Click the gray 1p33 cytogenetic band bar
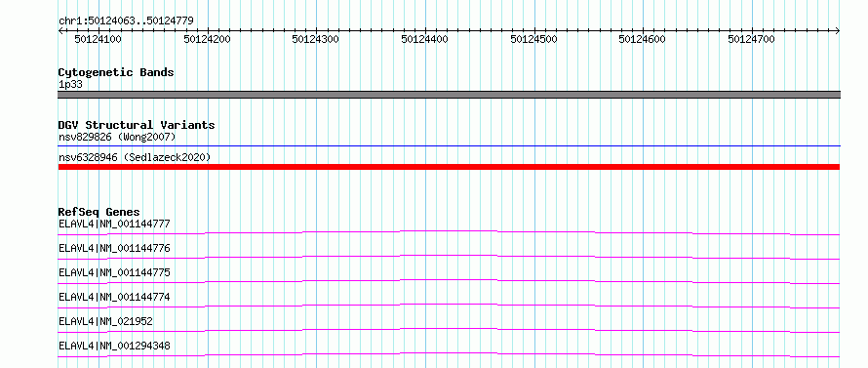Viewport: 868px width, 368px height. (x=449, y=95)
